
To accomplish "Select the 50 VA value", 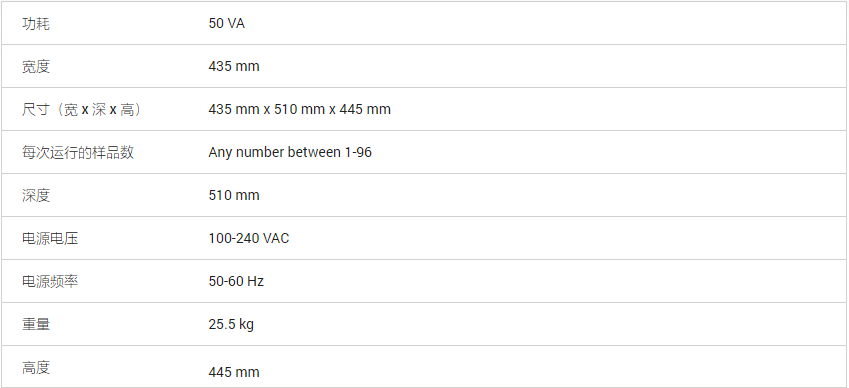I will click(226, 24).
